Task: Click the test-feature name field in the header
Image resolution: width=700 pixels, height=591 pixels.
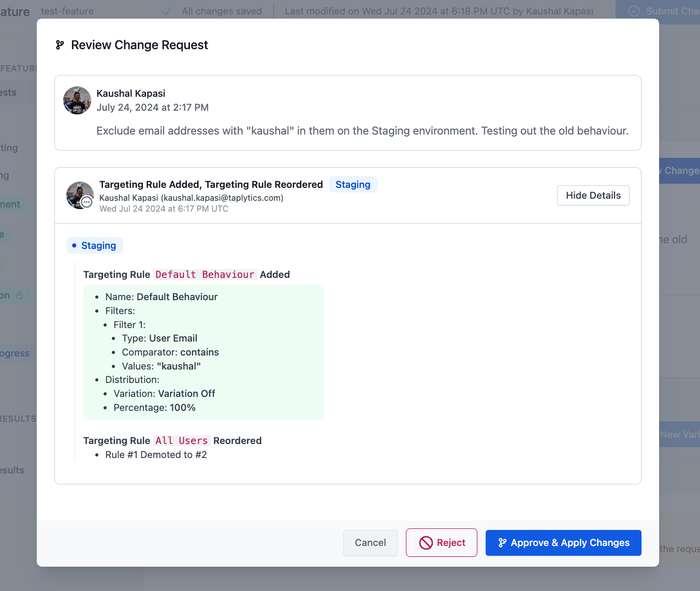Action: 67,11
